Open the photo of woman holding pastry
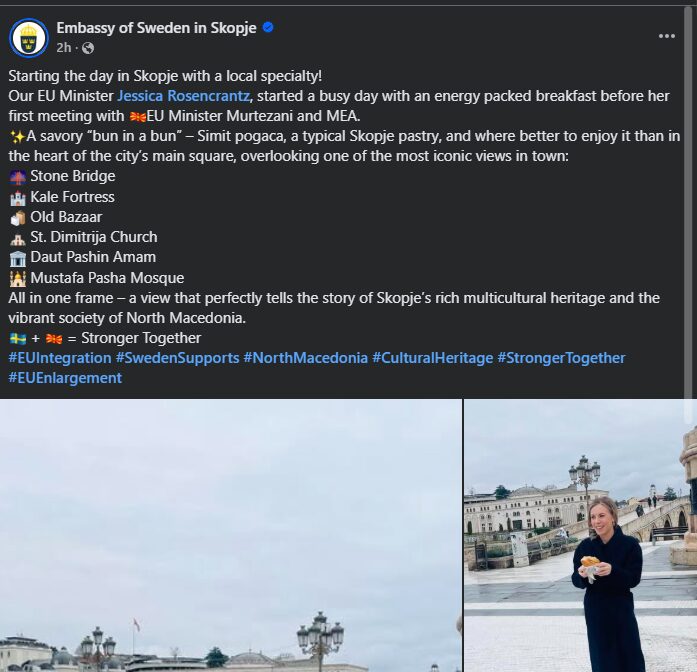 click(580, 535)
